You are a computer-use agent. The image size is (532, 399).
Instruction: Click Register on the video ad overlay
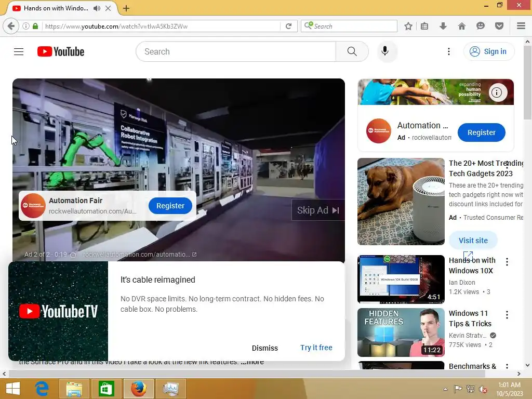170,206
